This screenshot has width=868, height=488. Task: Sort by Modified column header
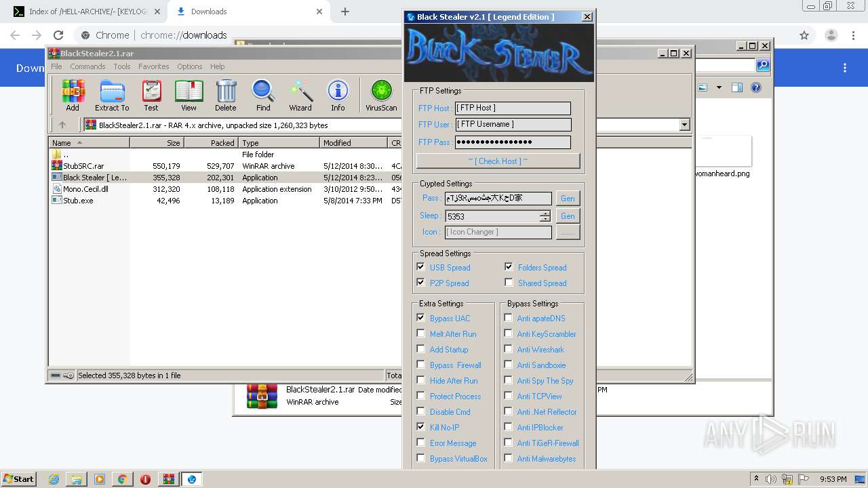[x=353, y=143]
